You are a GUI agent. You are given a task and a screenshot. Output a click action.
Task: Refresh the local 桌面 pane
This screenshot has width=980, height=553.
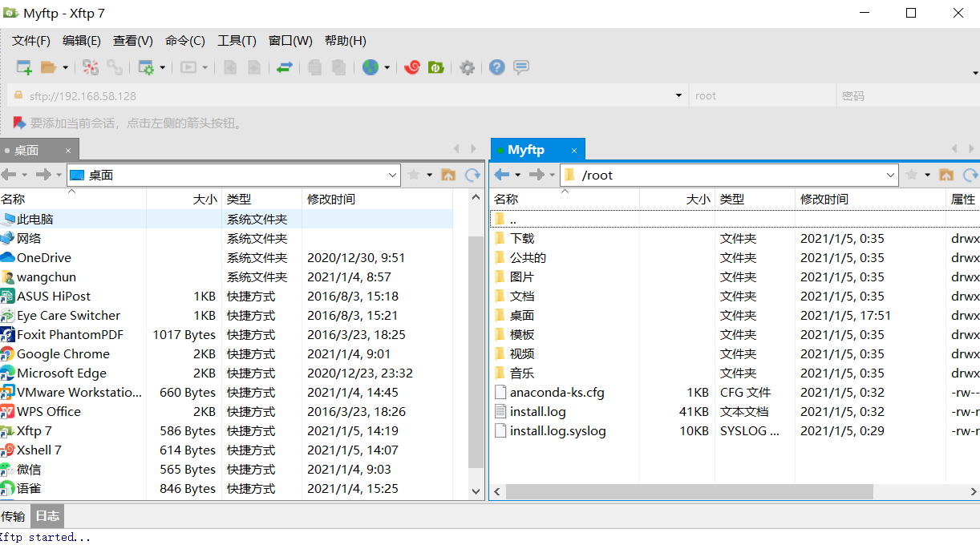click(472, 175)
